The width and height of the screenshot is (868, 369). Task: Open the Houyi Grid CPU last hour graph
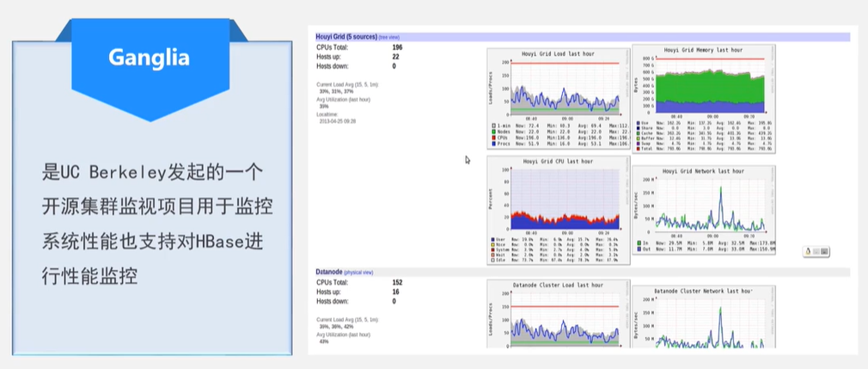click(x=558, y=211)
